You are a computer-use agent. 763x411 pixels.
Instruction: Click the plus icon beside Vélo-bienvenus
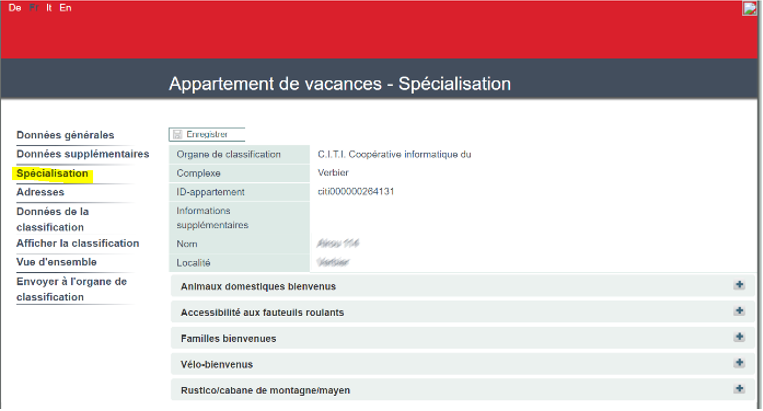click(739, 363)
